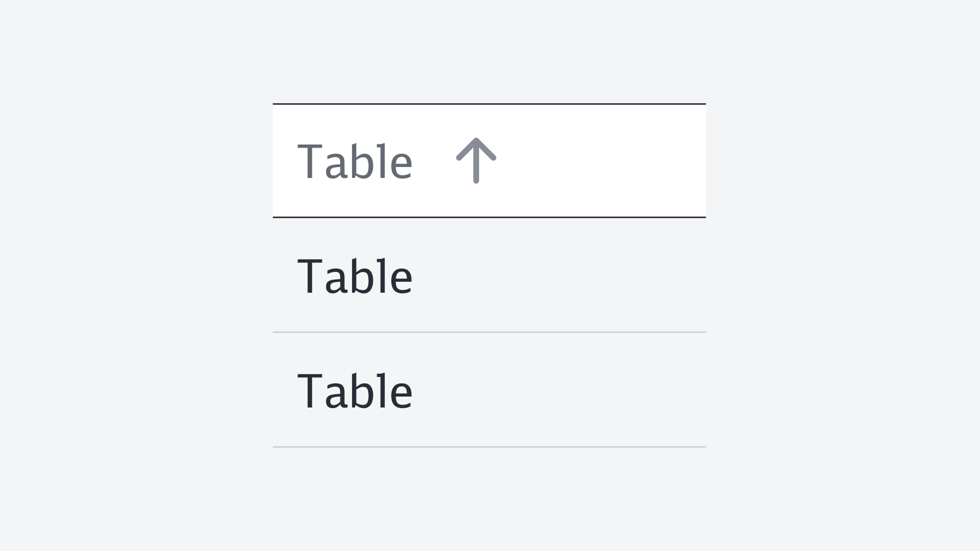
Task: Click the dark top border of the header
Action: tap(489, 104)
